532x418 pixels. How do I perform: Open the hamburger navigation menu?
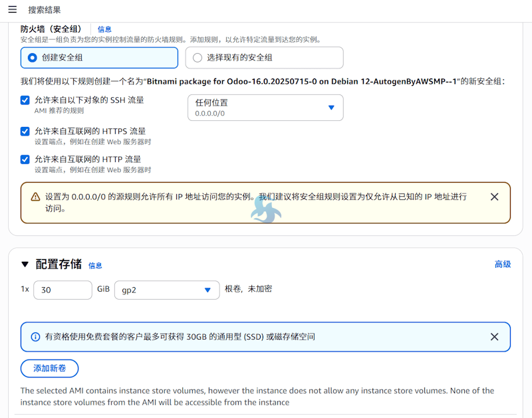(x=13, y=10)
